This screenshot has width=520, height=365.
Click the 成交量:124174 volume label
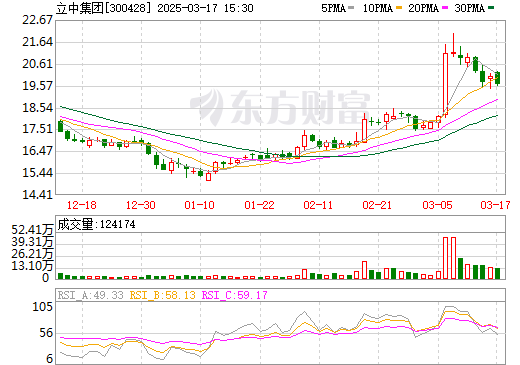(96, 224)
